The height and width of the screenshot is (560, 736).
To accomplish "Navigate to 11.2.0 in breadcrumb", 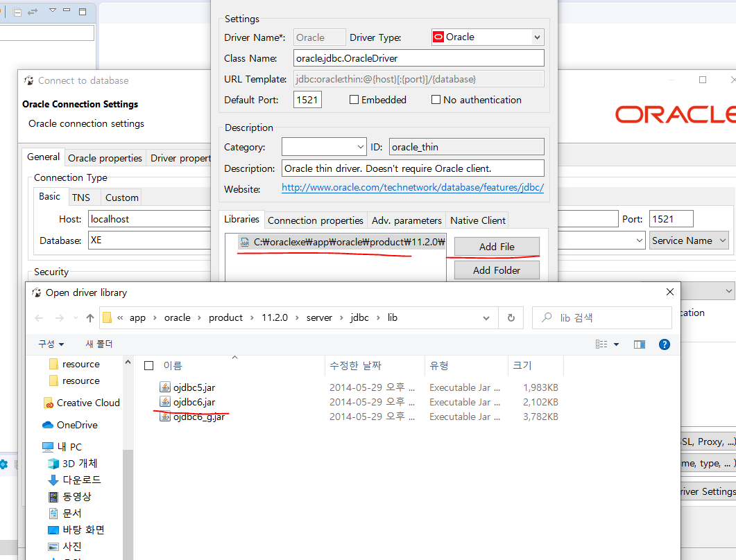I will (275, 317).
